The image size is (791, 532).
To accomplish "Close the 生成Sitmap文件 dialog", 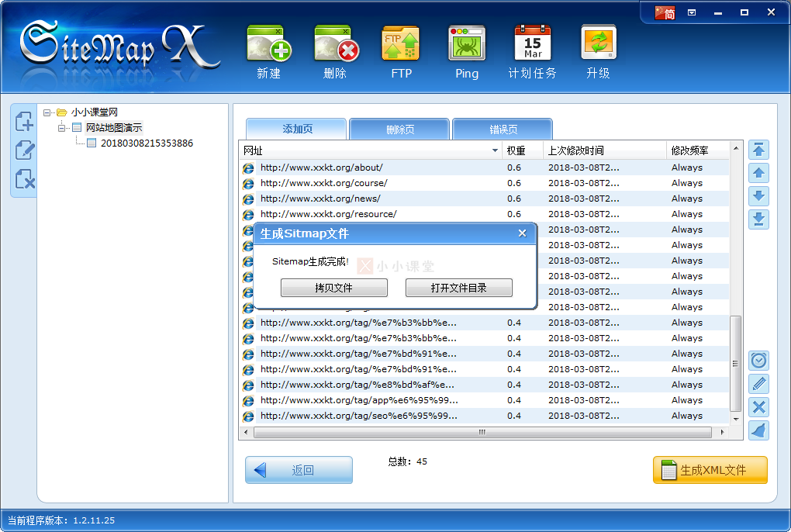I will coord(522,233).
